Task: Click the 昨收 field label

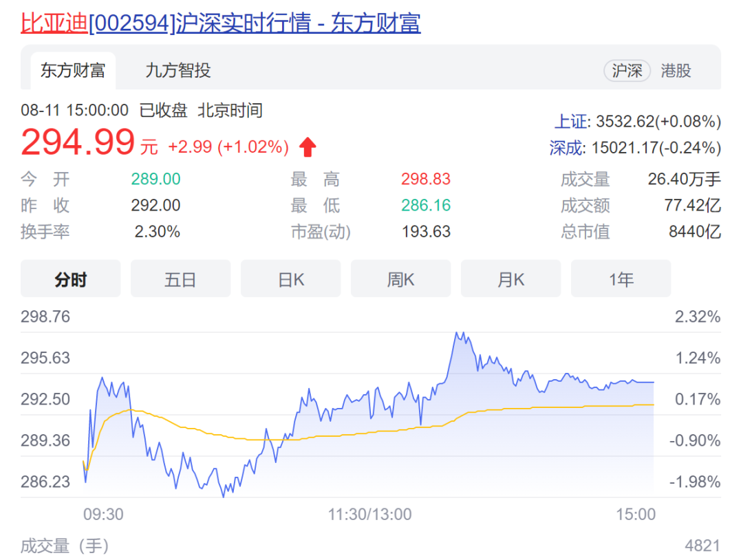Action: [x=45, y=205]
